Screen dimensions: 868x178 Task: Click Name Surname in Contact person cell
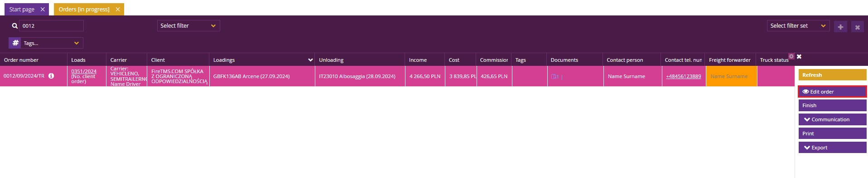(x=627, y=76)
